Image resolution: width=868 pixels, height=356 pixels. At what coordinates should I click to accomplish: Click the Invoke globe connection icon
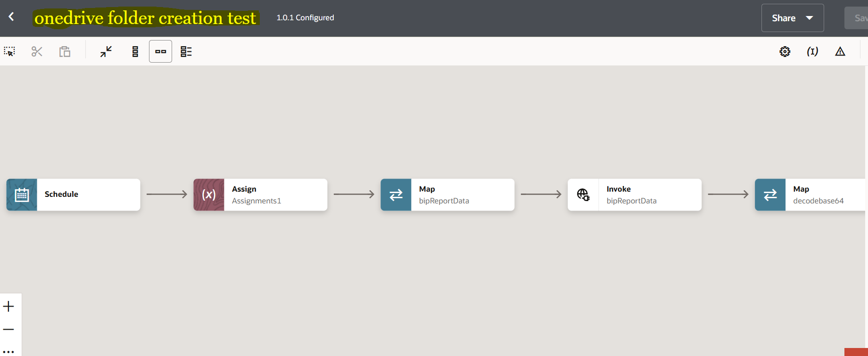(x=583, y=194)
